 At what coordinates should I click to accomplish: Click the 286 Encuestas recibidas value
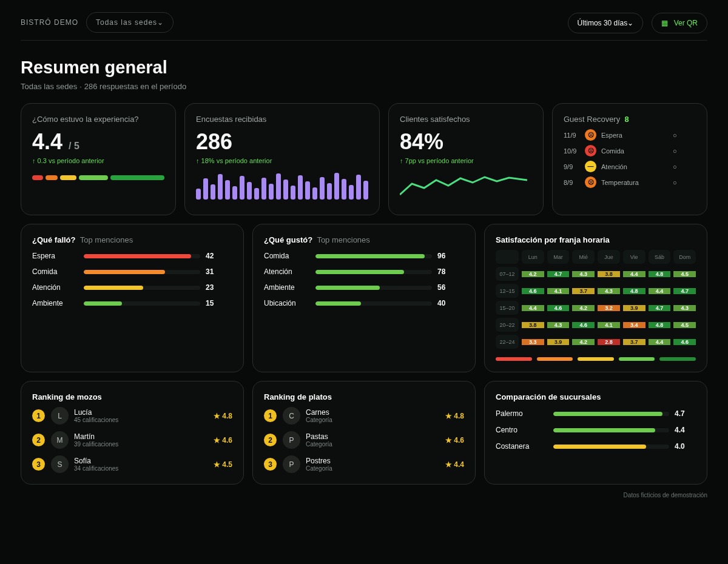click(214, 142)
